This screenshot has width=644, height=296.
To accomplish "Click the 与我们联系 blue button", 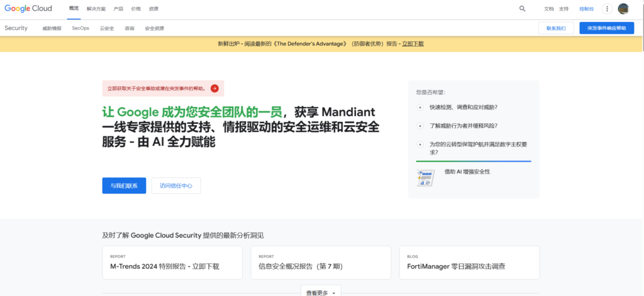I will (124, 185).
